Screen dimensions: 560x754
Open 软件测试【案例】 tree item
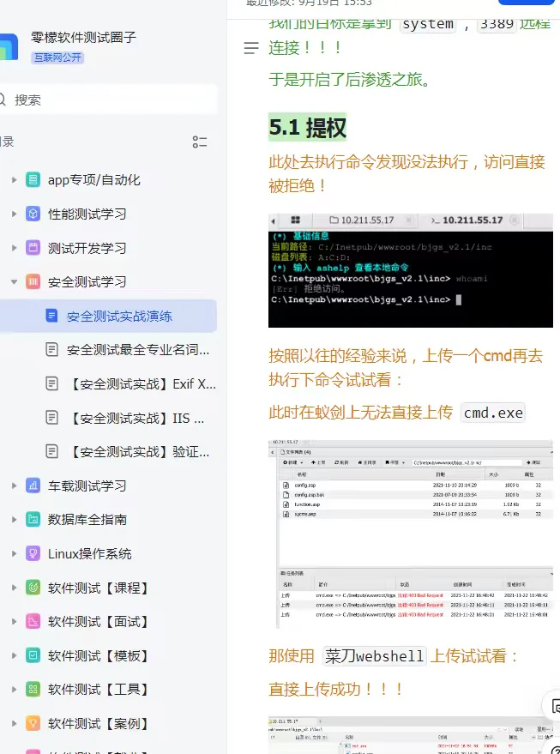tap(99, 723)
